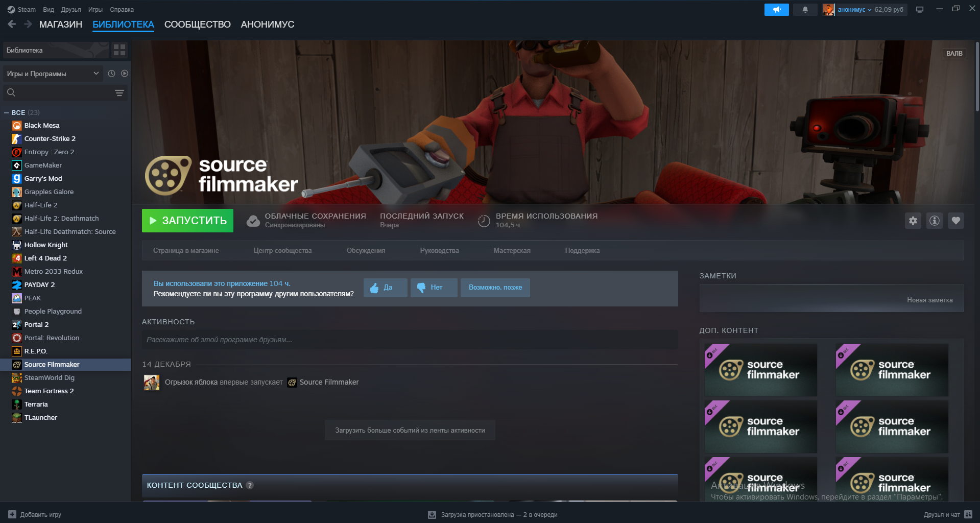This screenshot has height=523, width=980.
Task: Launch Source Filmmaker with ЗАПУСТИТЬ
Action: coord(187,221)
